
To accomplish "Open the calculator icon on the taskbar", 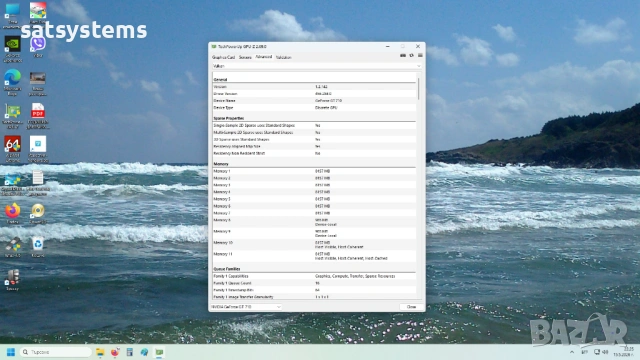I will click(129, 352).
